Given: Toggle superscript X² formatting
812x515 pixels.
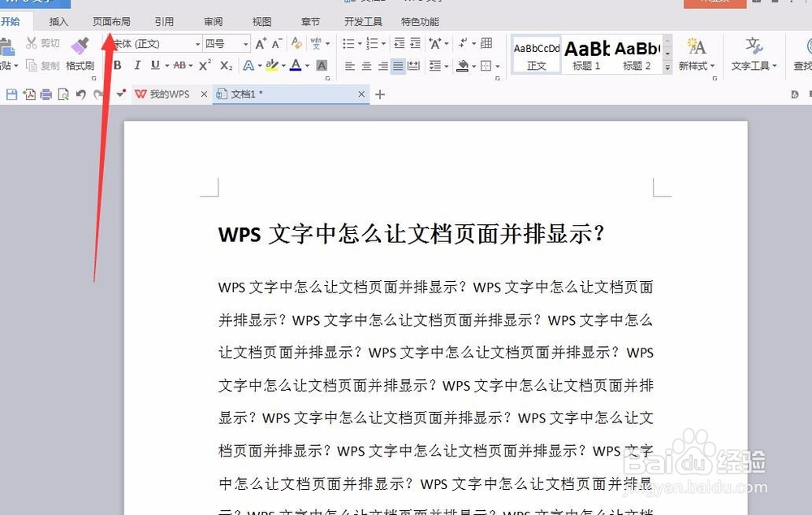Looking at the screenshot, I should click(x=205, y=65).
